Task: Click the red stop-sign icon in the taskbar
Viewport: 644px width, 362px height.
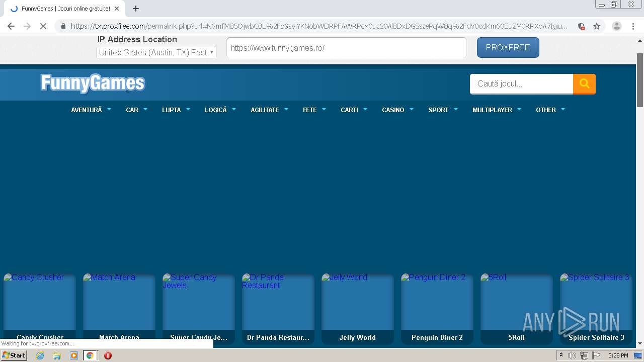Action: (108, 355)
